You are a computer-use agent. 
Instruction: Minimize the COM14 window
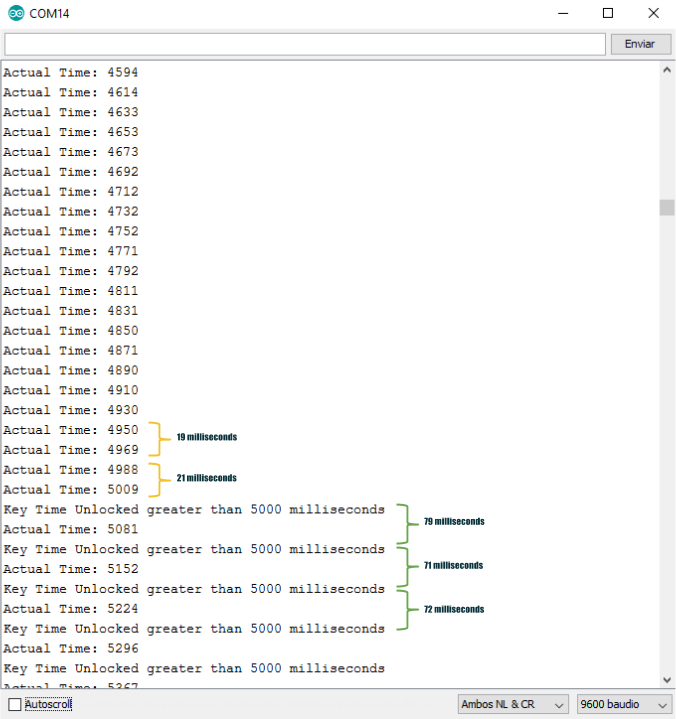pyautogui.click(x=563, y=13)
